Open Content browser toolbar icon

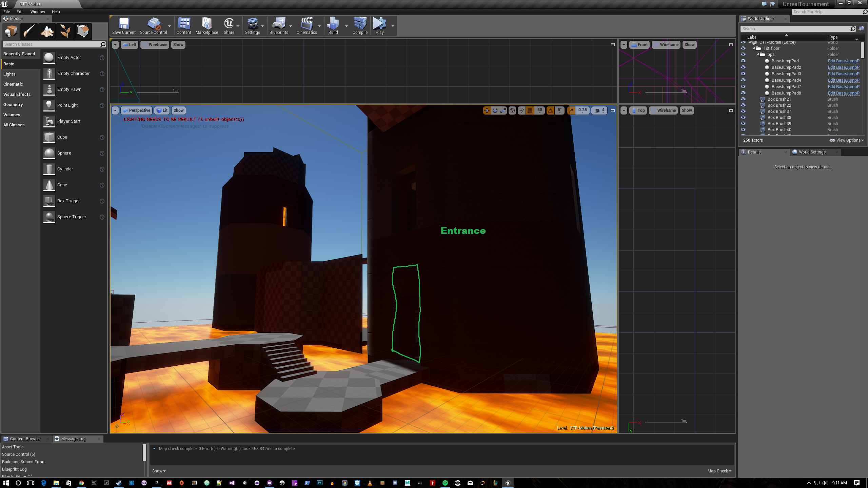pos(184,26)
